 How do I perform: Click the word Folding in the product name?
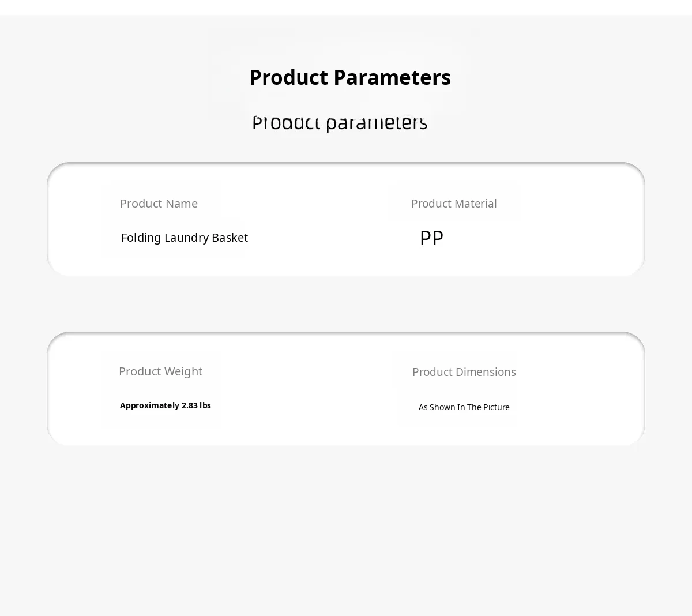[141, 238]
